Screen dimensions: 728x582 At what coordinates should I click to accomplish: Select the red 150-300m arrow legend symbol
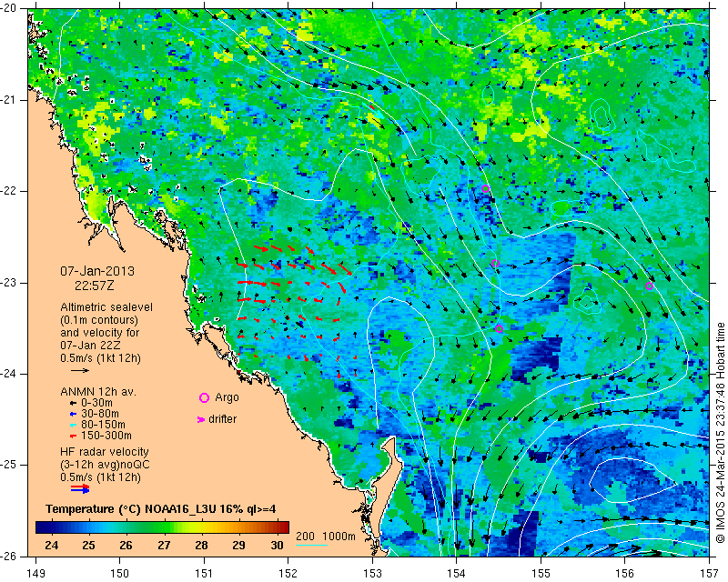(x=73, y=436)
